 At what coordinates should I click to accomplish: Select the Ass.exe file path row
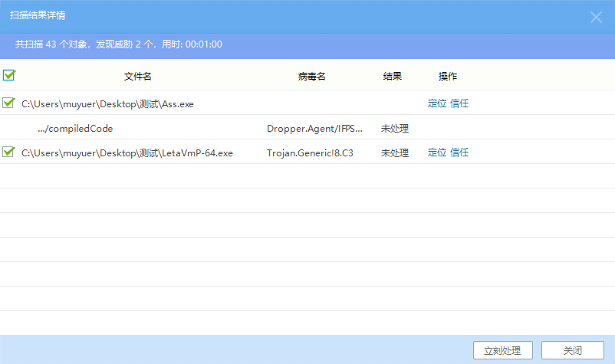tap(107, 103)
